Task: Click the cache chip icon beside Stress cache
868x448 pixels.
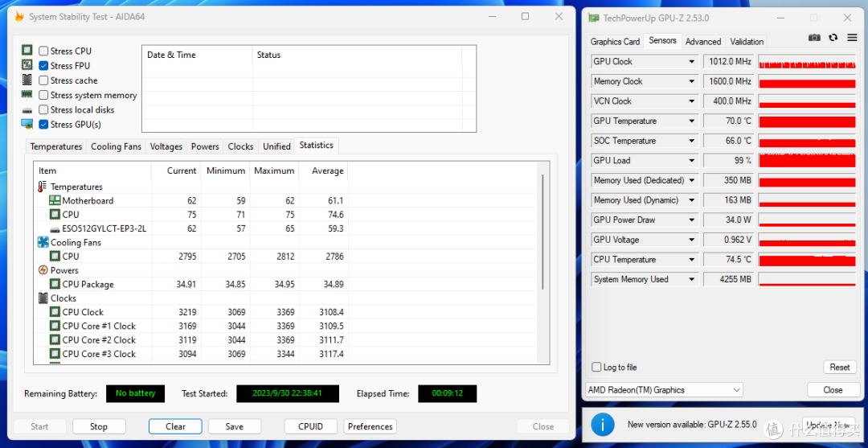Action: coord(27,80)
